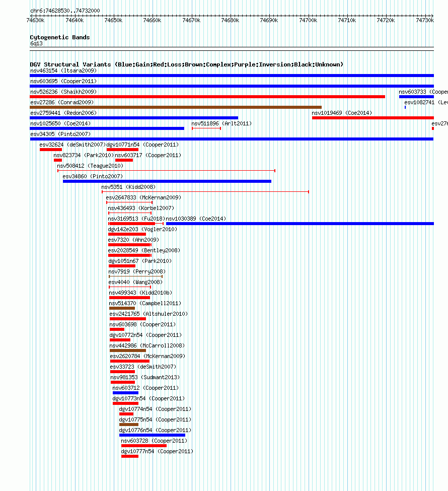Screen dimensions: 448x491
Task: Select esv2421765 (Altshuler2010) label
Action: 148,314
